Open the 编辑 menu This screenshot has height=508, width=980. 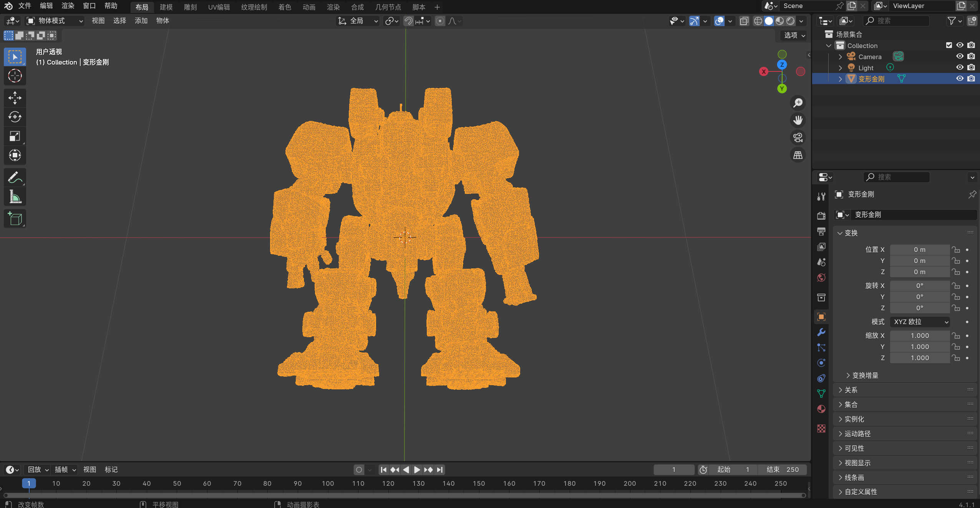coord(46,6)
